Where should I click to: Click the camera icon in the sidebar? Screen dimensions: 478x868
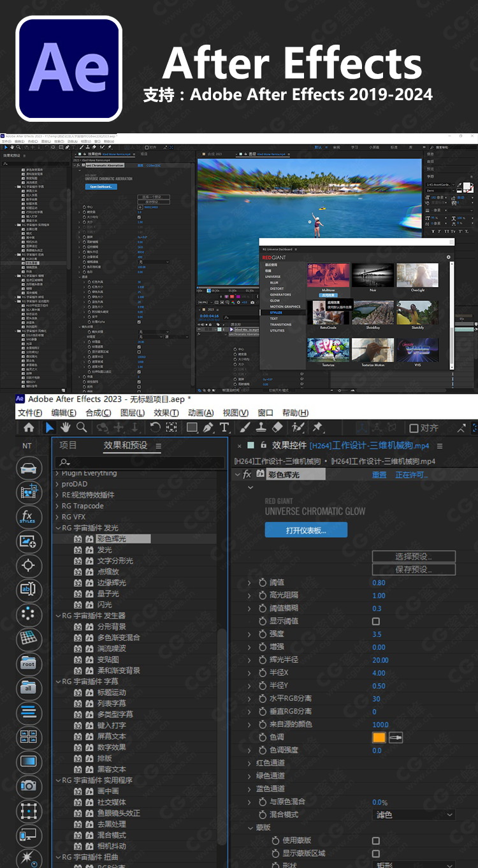pos(27,786)
